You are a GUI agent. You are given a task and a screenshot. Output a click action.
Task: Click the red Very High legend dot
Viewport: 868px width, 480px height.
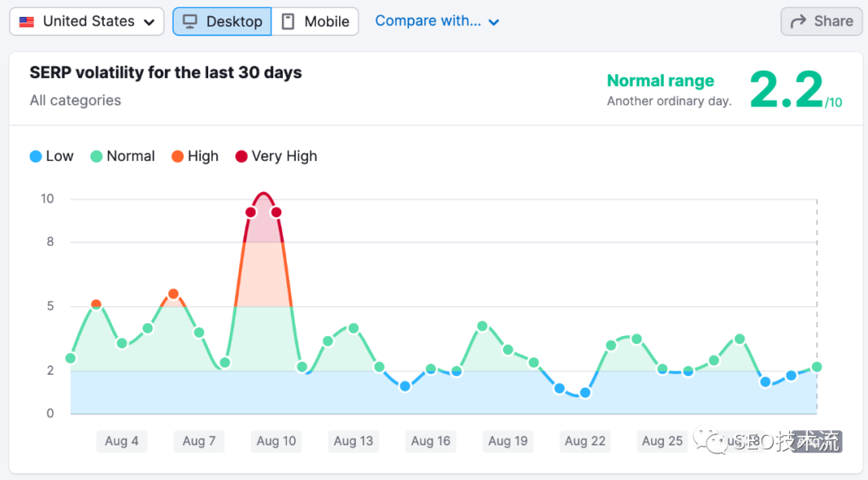tap(241, 157)
